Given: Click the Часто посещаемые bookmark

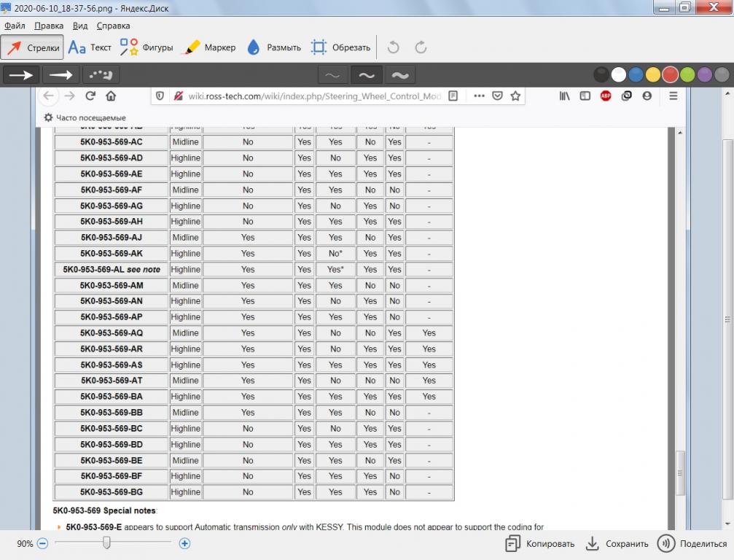Looking at the screenshot, I should 85,117.
